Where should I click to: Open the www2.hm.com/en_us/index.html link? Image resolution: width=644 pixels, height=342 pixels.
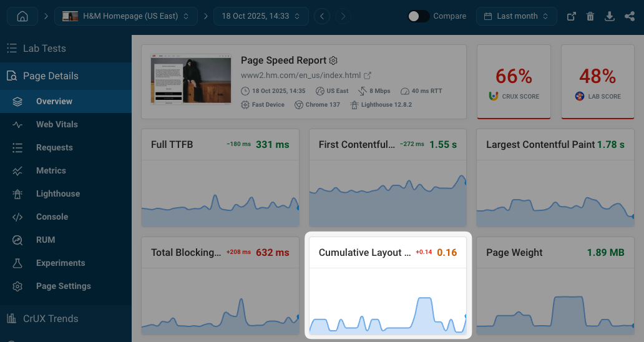tap(301, 76)
